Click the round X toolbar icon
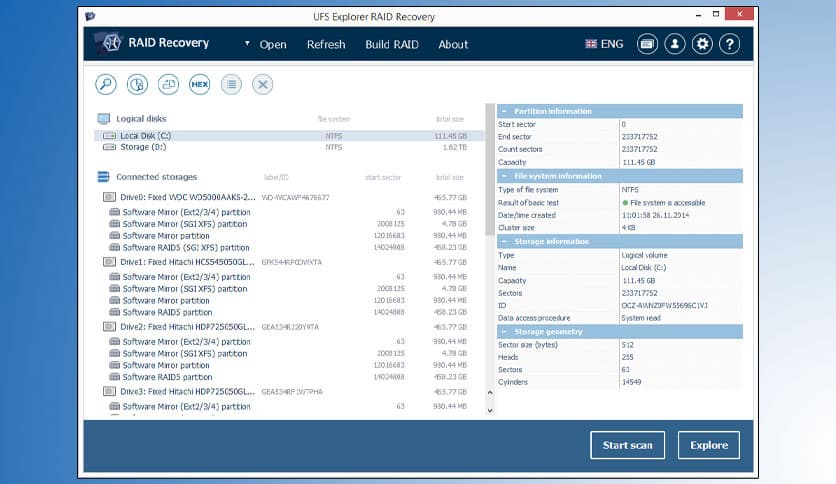The width and height of the screenshot is (836, 484). 262,85
